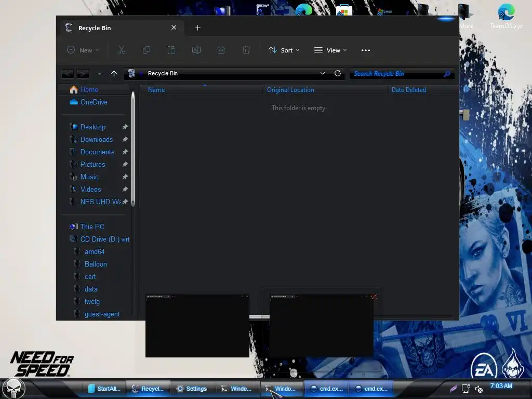Open the skull Start button
The width and height of the screenshot is (532, 399).
tap(14, 389)
